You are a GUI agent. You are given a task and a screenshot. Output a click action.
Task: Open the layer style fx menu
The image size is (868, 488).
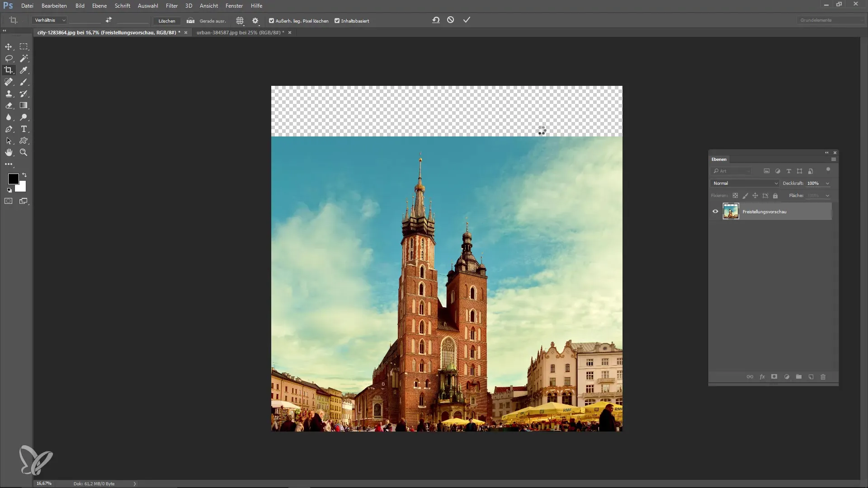762,377
